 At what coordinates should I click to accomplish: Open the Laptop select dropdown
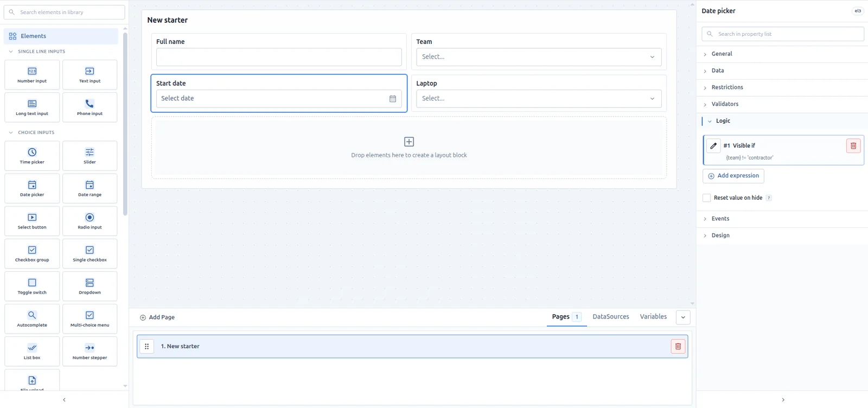539,99
